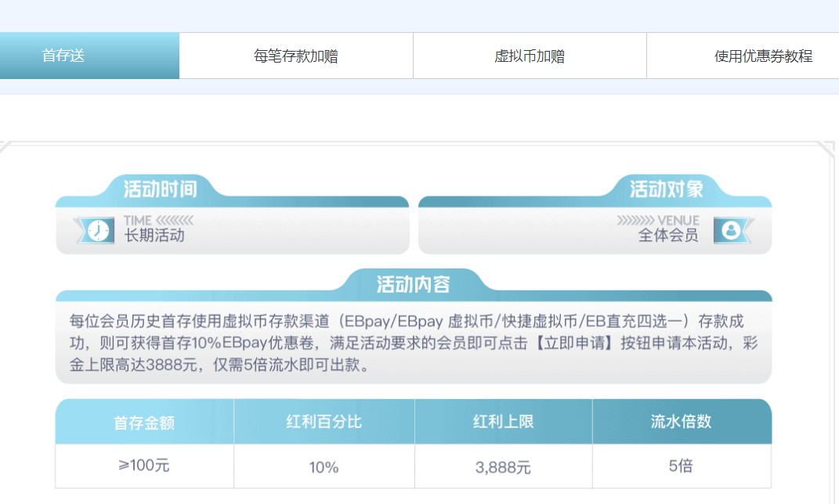Click the 红利上限 column header
839x504 pixels.
tap(503, 422)
